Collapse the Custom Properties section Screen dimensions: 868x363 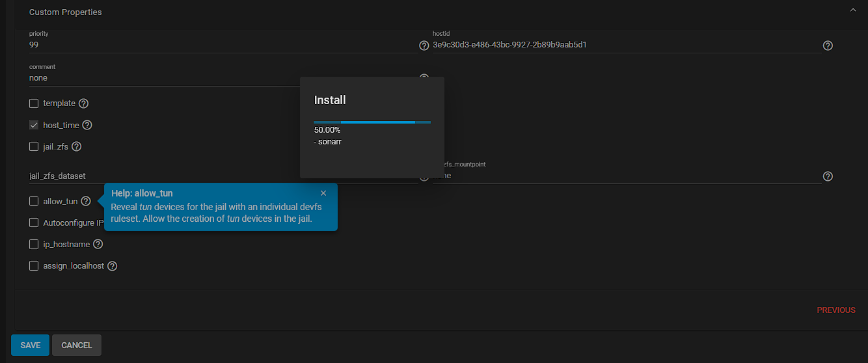(852, 10)
